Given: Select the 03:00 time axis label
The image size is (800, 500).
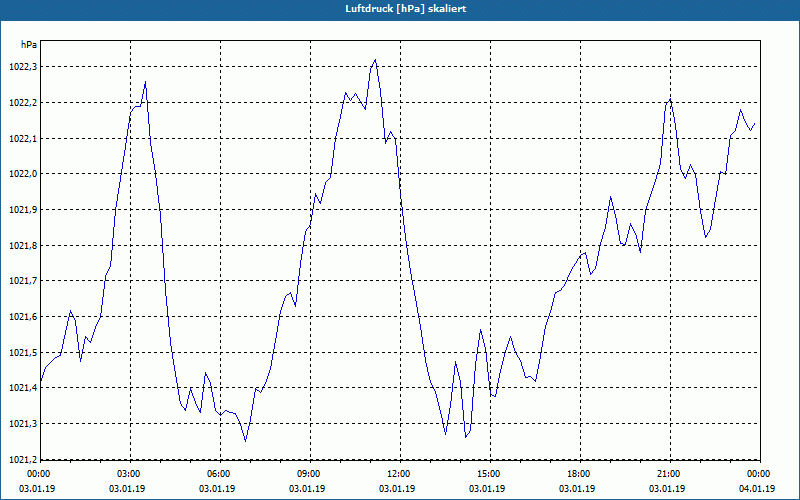Looking at the screenshot, I should (128, 474).
